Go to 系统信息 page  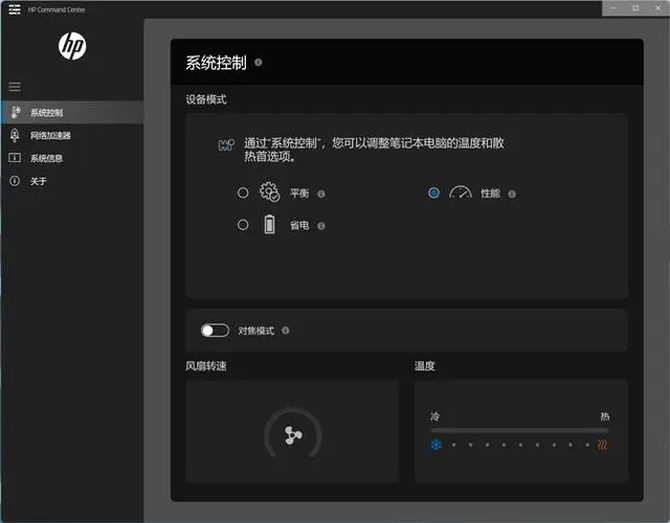click(x=72, y=158)
